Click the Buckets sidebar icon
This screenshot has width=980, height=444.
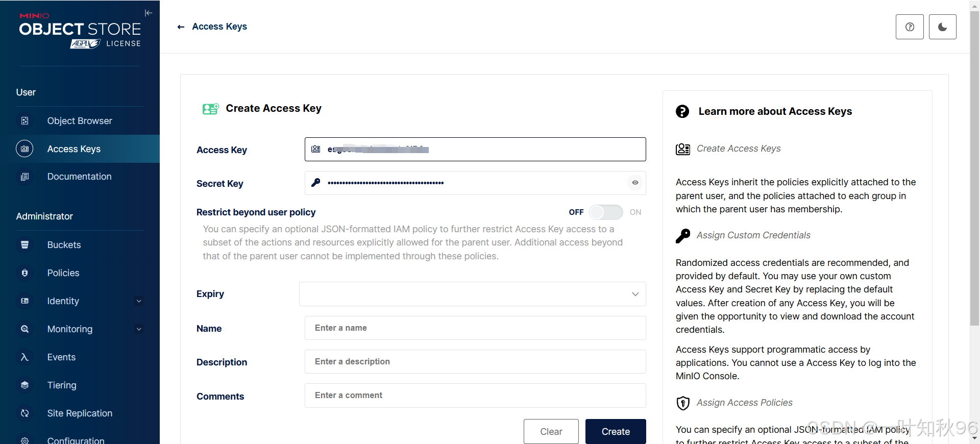24,245
